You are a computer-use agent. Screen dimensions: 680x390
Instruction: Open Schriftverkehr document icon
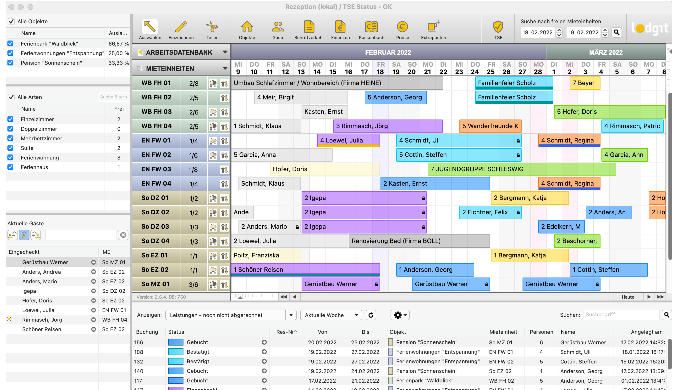pyautogui.click(x=309, y=27)
